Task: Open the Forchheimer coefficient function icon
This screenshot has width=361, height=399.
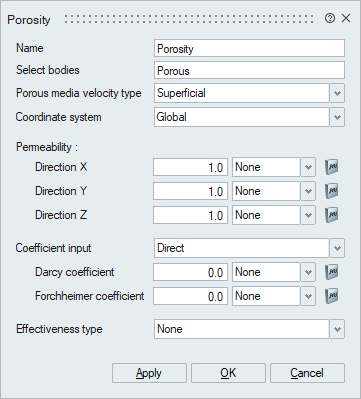Action: (x=332, y=296)
